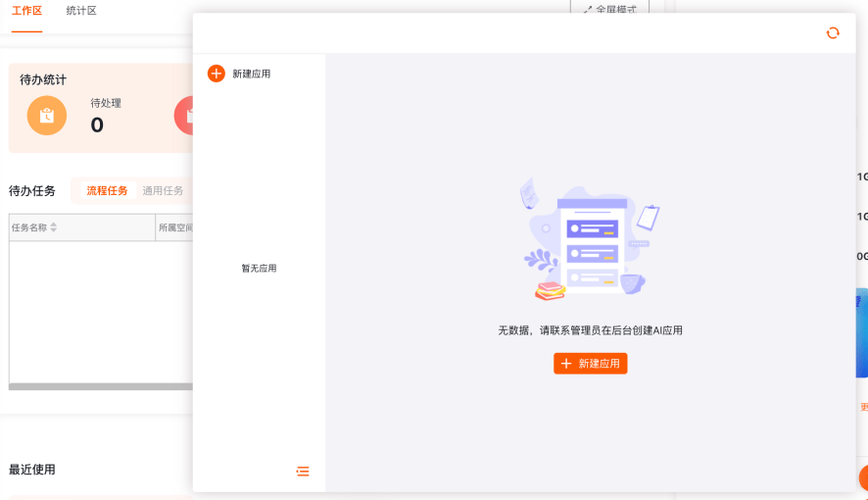The width and height of the screenshot is (868, 500).
Task: Click the horizontal scrollbar under the task table
Action: point(101,386)
